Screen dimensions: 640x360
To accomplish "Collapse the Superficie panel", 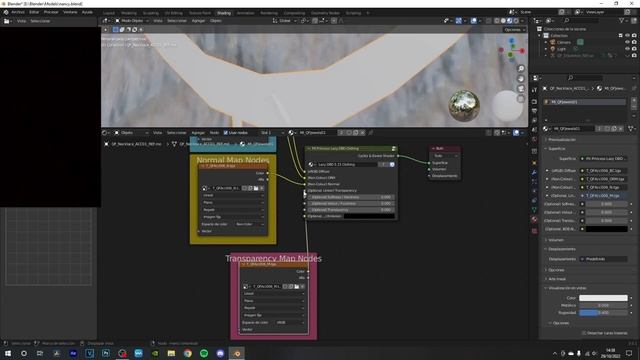I will point(557,149).
